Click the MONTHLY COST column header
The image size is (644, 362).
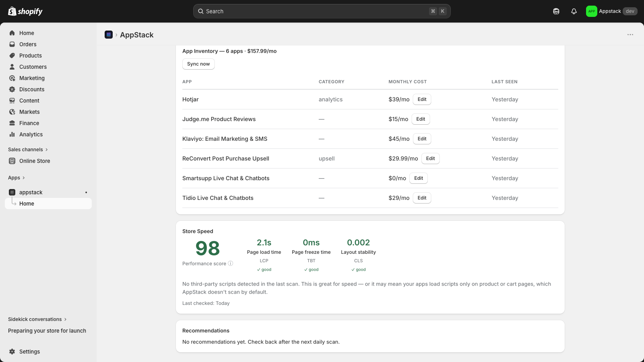point(407,82)
